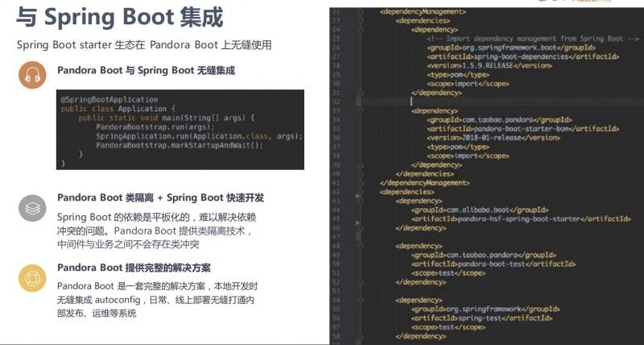
Task: Click the version 2018-01-release line
Action: click(x=493, y=138)
